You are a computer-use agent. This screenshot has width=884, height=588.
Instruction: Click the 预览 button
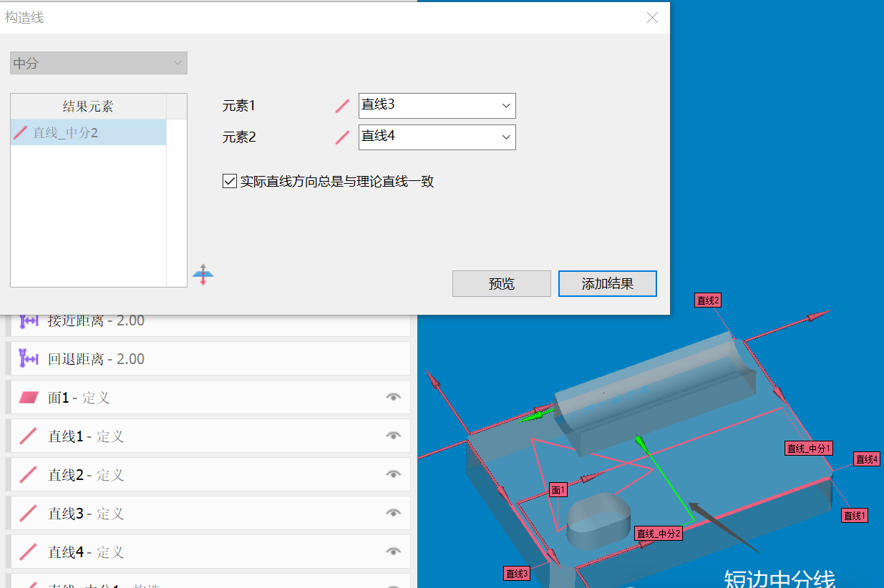[x=501, y=283]
